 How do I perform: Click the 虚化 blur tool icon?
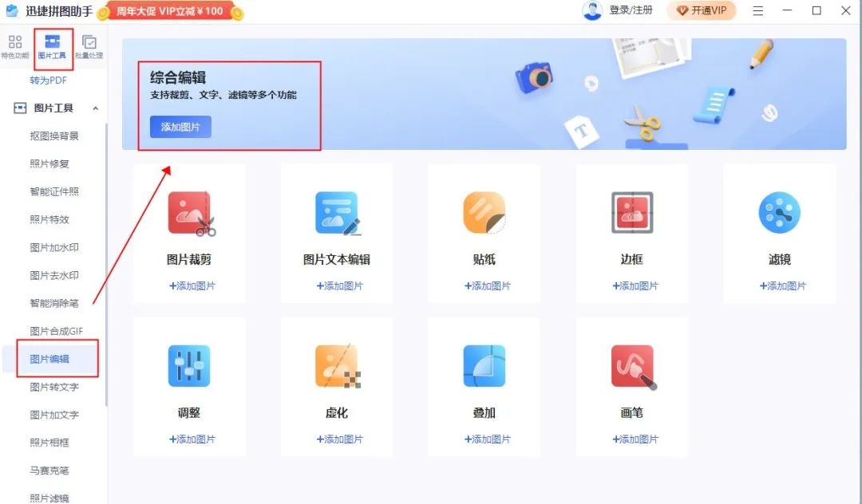coord(336,363)
